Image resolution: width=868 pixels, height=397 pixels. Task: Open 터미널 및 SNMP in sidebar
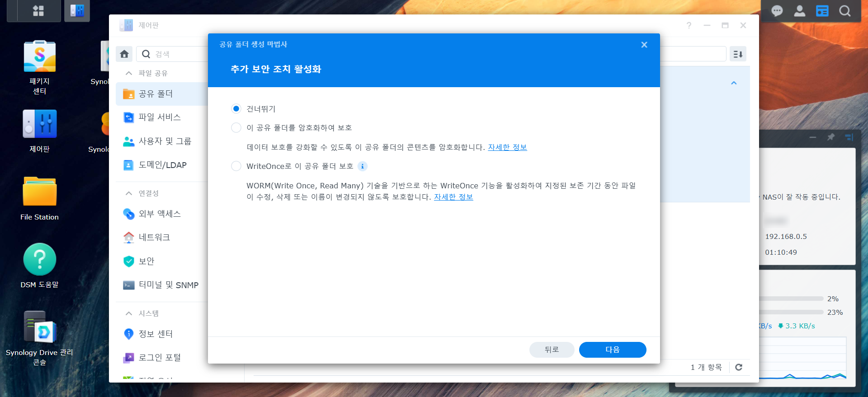(x=162, y=285)
